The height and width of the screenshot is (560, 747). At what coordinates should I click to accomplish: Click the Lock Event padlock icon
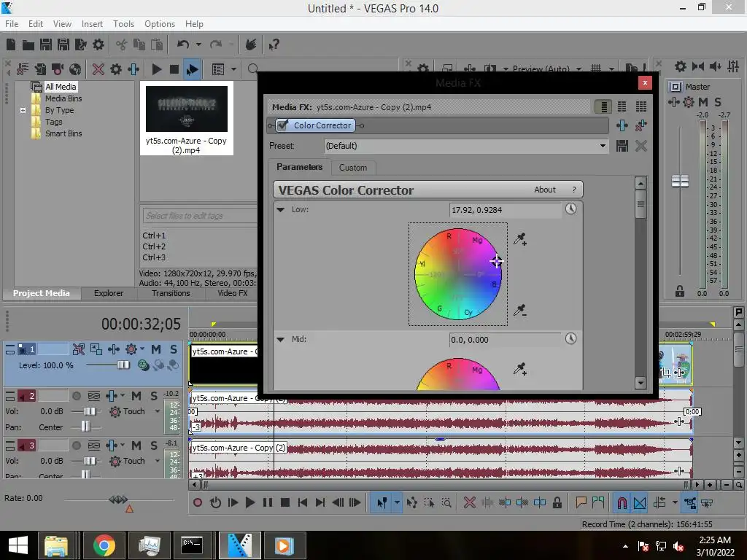pos(557,502)
